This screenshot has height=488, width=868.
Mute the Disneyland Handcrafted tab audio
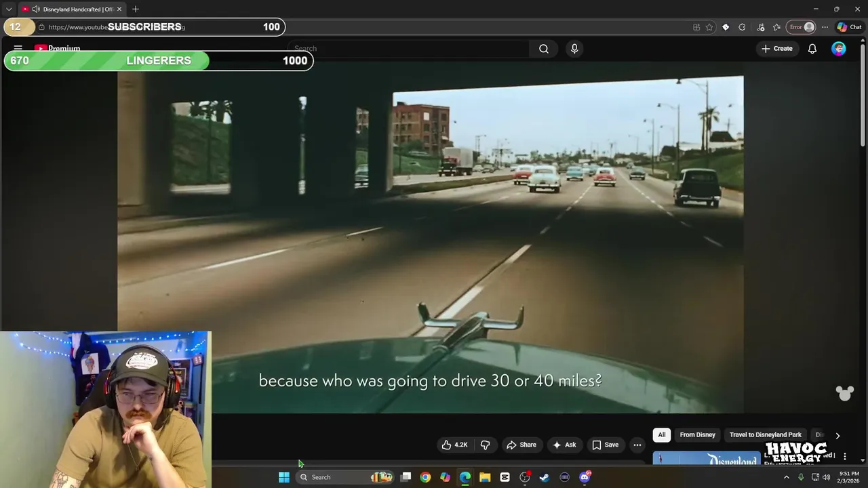(36, 9)
